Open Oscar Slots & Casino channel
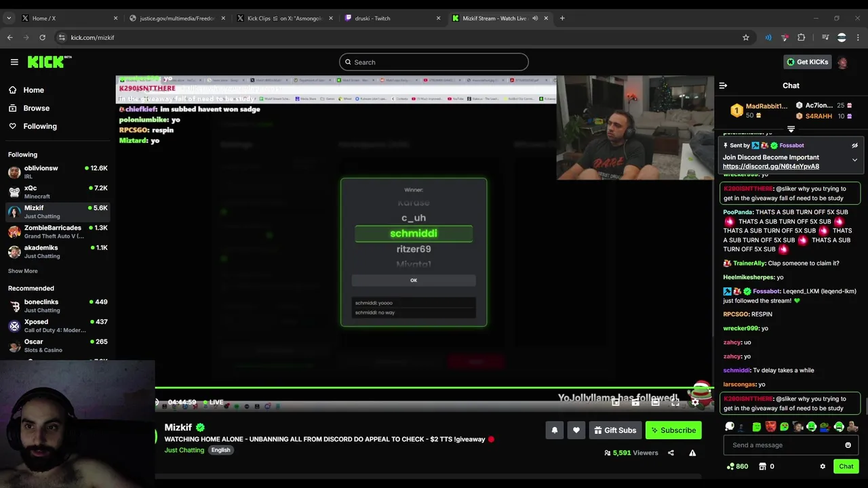The height and width of the screenshot is (488, 868). [x=58, y=346]
